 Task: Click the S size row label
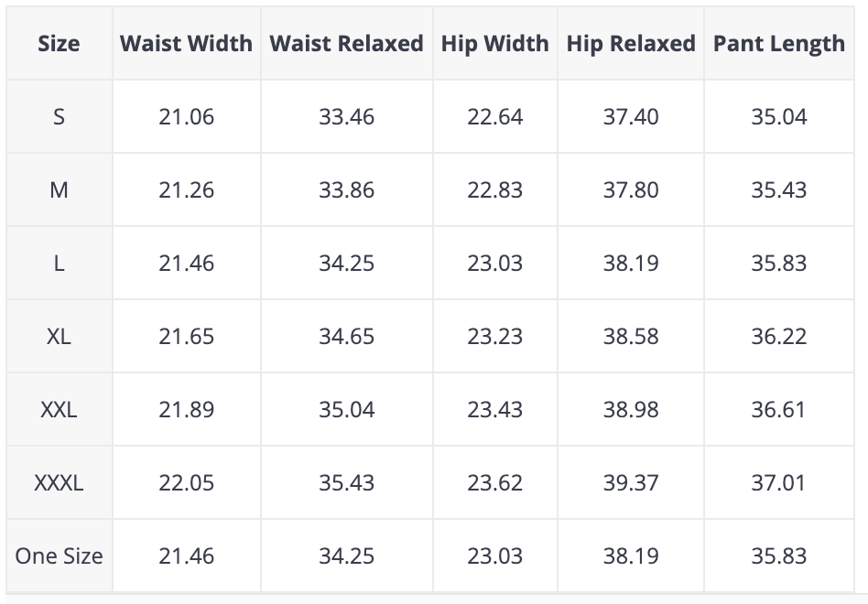59,117
